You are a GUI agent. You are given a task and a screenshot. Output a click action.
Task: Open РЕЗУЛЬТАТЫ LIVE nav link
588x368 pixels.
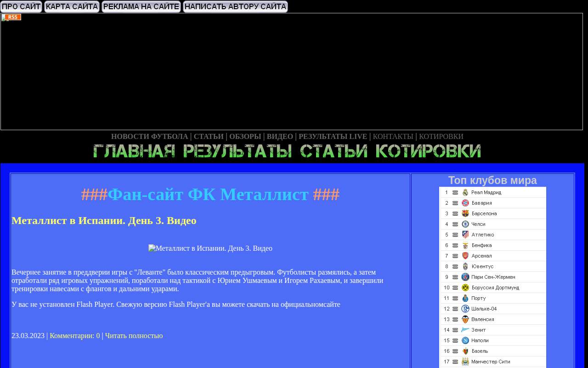[333, 137]
